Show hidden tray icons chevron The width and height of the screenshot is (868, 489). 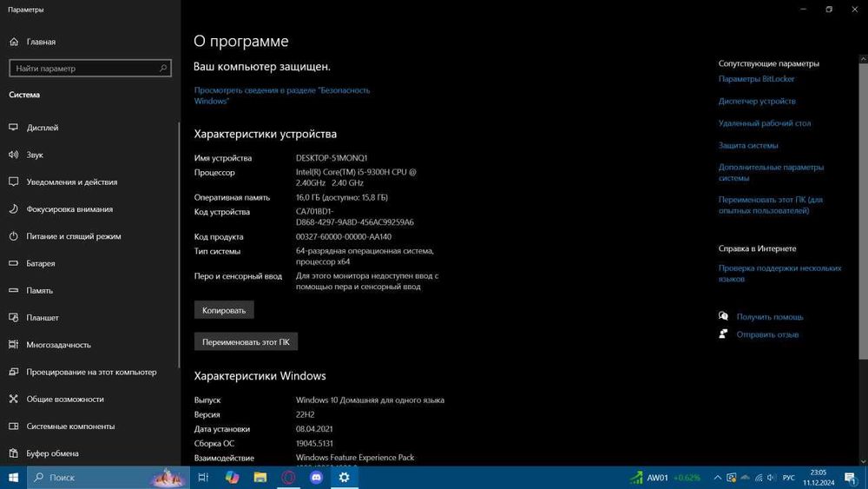pyautogui.click(x=718, y=478)
